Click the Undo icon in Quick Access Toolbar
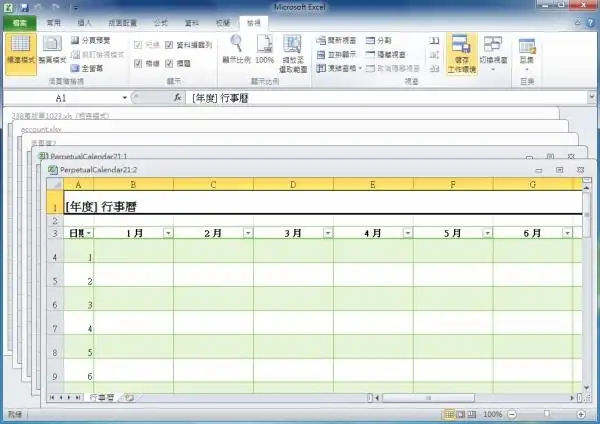The image size is (600, 424). click(x=39, y=7)
